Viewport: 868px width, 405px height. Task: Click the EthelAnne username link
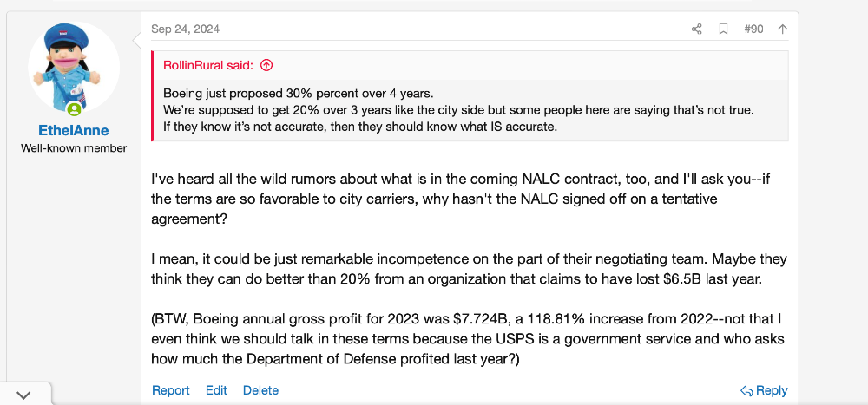coord(74,131)
